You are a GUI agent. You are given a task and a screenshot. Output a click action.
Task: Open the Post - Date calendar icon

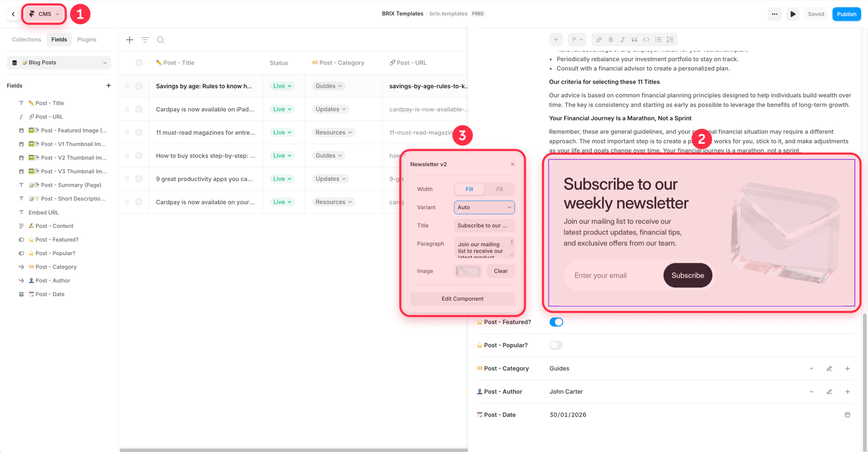tap(847, 415)
